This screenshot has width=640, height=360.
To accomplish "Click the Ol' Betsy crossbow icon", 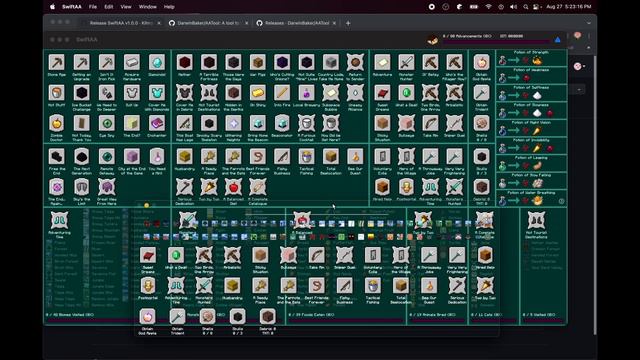I will click(430, 62).
